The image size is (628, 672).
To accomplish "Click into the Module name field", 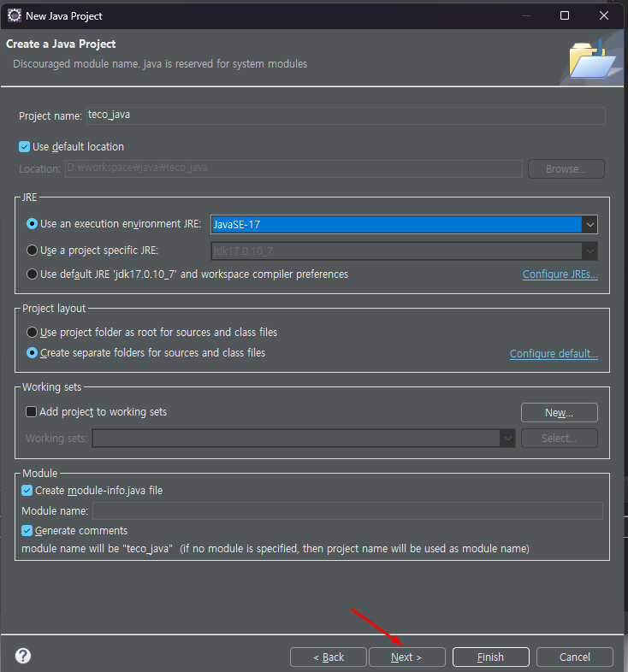I will point(347,511).
